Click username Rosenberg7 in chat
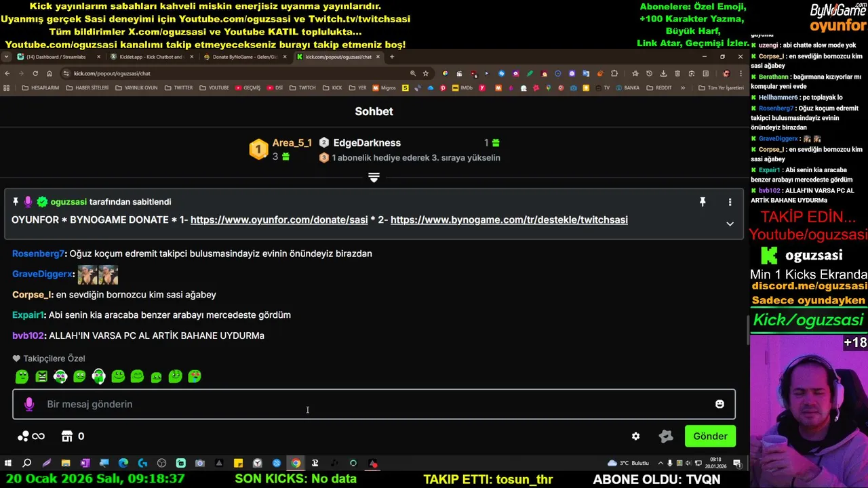 (38, 253)
